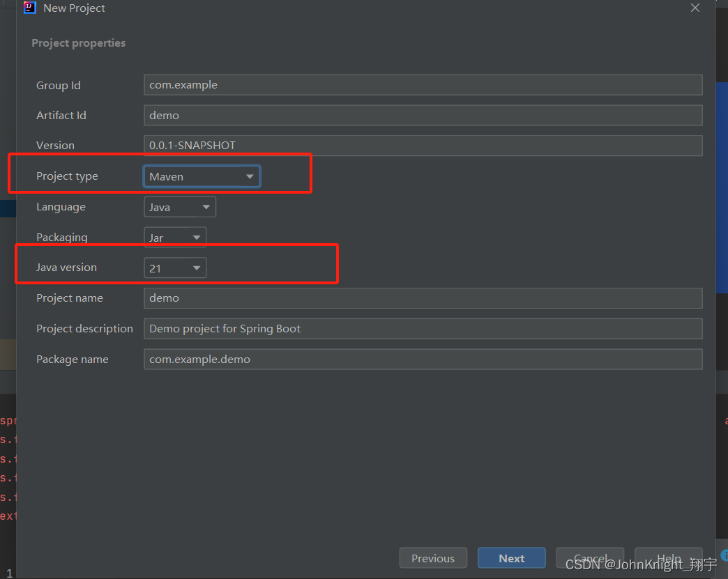
Task: Click the IntelliJ IDEA logo in the title bar
Action: tap(29, 8)
